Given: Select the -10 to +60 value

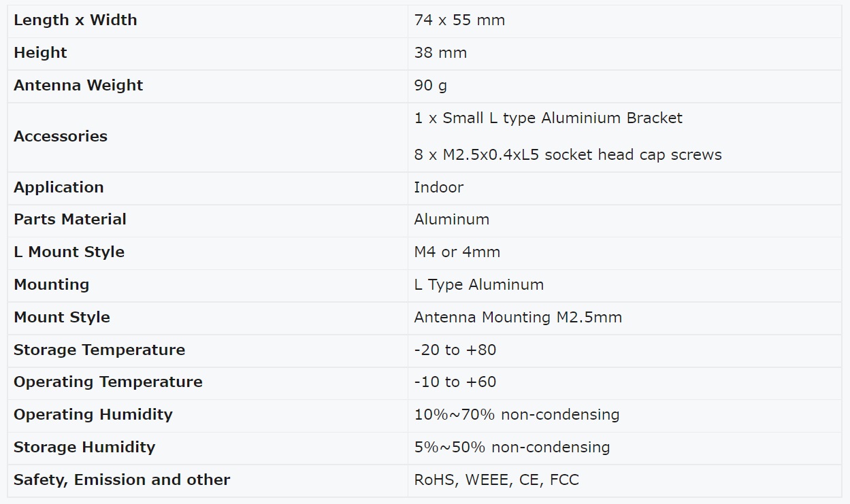Looking at the screenshot, I should pyautogui.click(x=455, y=382).
